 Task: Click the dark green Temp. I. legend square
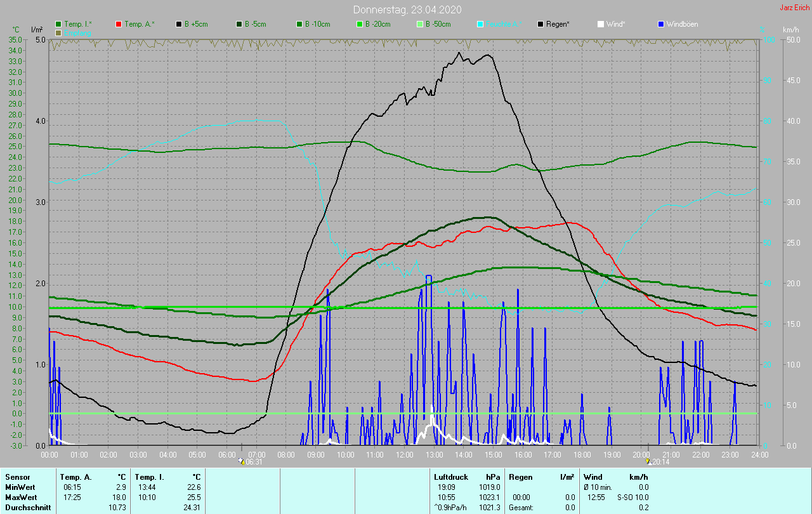(59, 24)
